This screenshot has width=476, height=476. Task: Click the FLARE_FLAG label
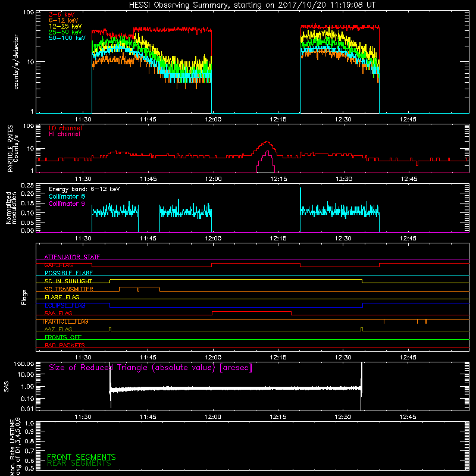pyautogui.click(x=62, y=297)
